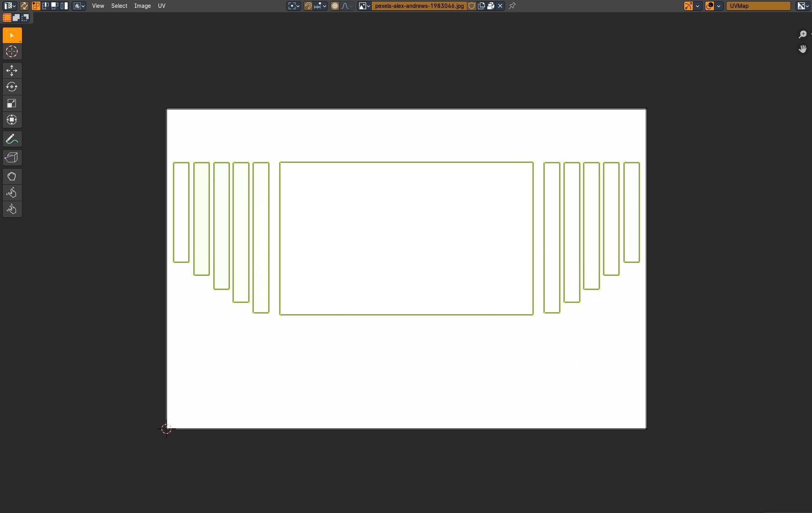Open the UV menu

(x=162, y=6)
